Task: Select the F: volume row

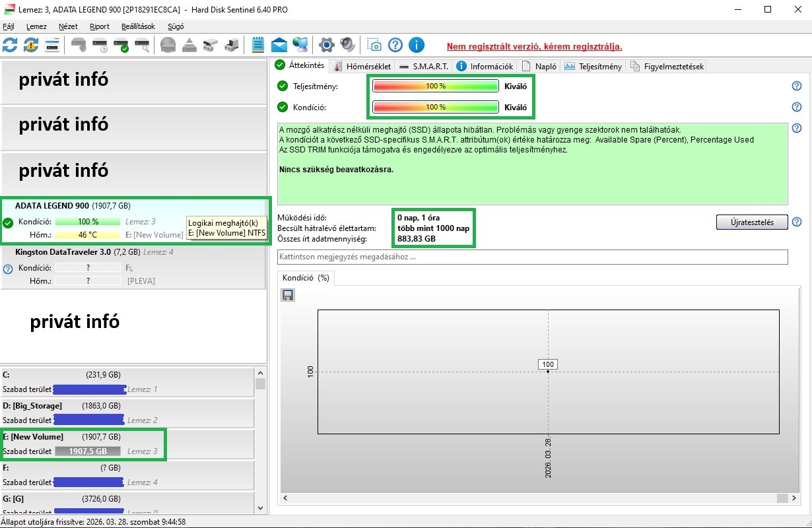Action: 127,475
